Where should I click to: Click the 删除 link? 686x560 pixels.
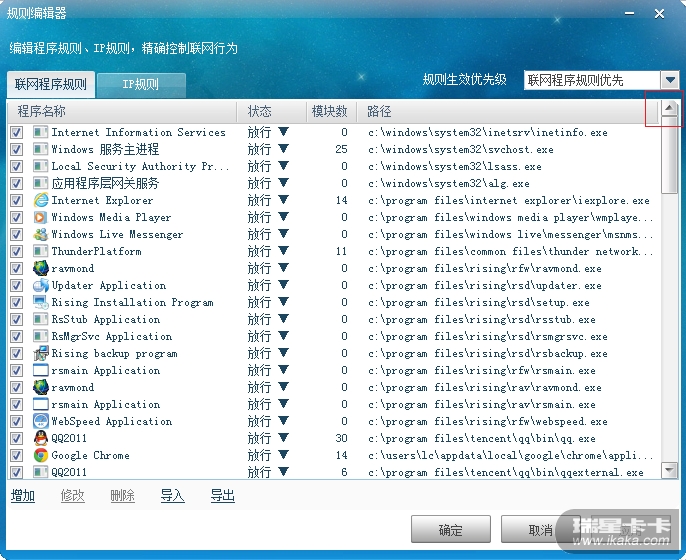tap(122, 496)
